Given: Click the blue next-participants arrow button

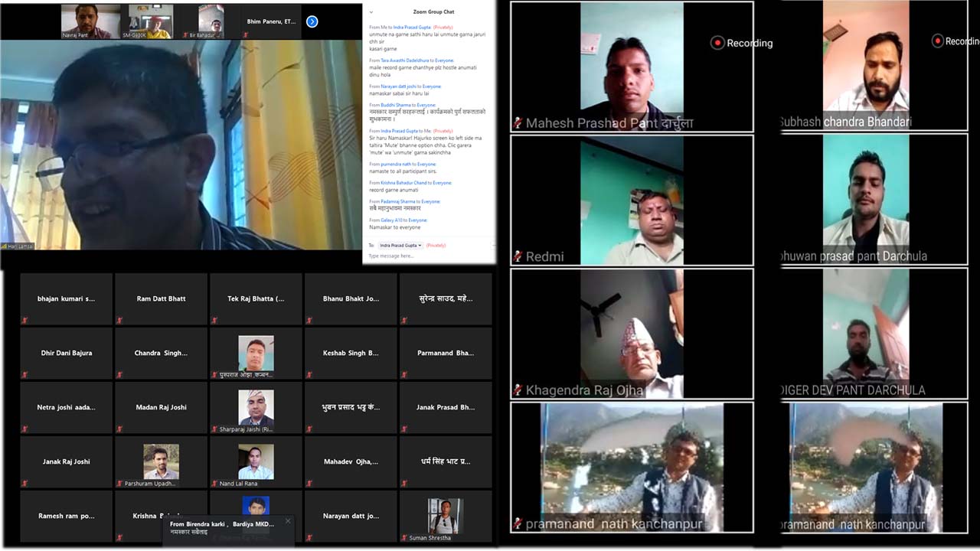Looking at the screenshot, I should click(312, 21).
